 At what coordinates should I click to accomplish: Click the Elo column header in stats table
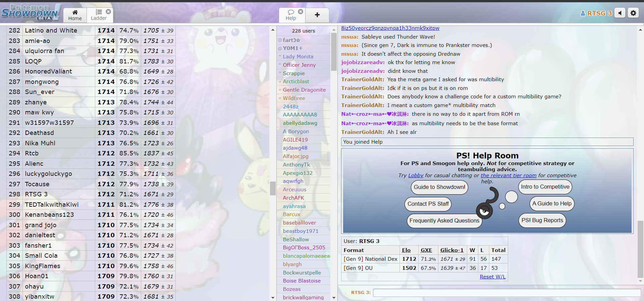(x=406, y=250)
